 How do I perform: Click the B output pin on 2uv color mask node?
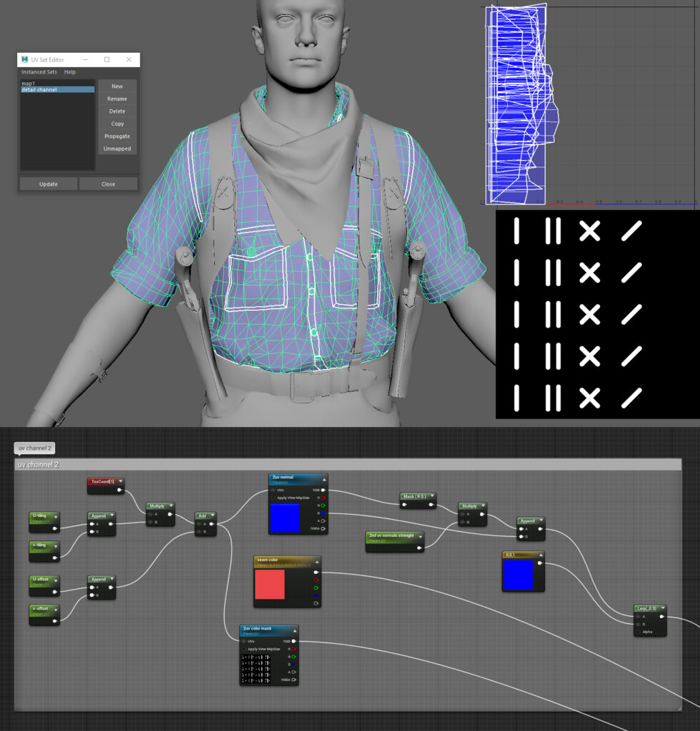tap(294, 664)
